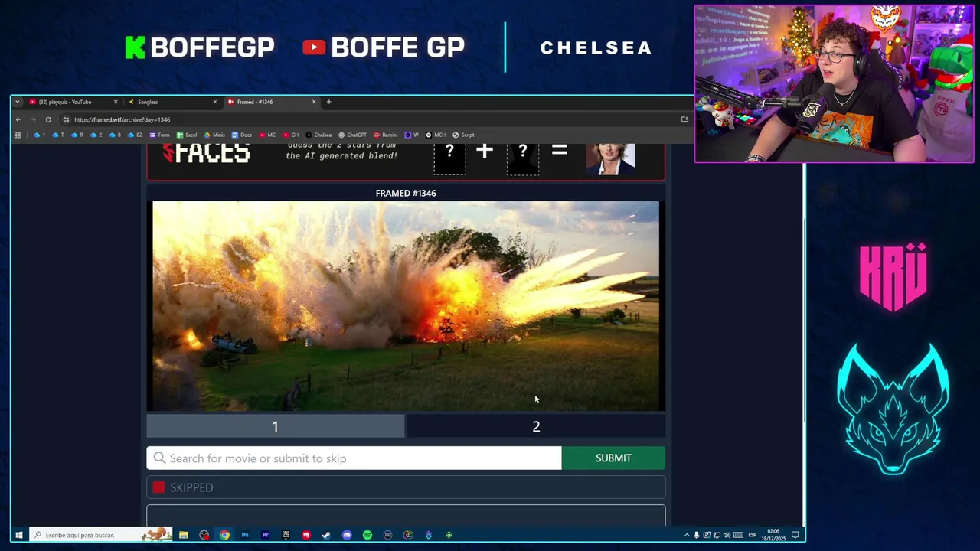The height and width of the screenshot is (551, 980).
Task: Open Steam from the taskbar
Action: coord(326,535)
